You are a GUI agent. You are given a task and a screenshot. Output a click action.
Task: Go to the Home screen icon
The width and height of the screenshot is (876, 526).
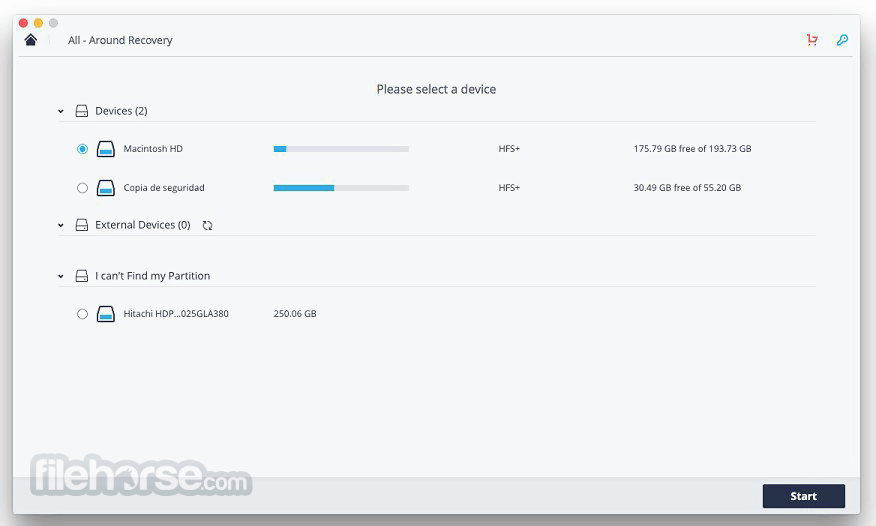point(31,40)
